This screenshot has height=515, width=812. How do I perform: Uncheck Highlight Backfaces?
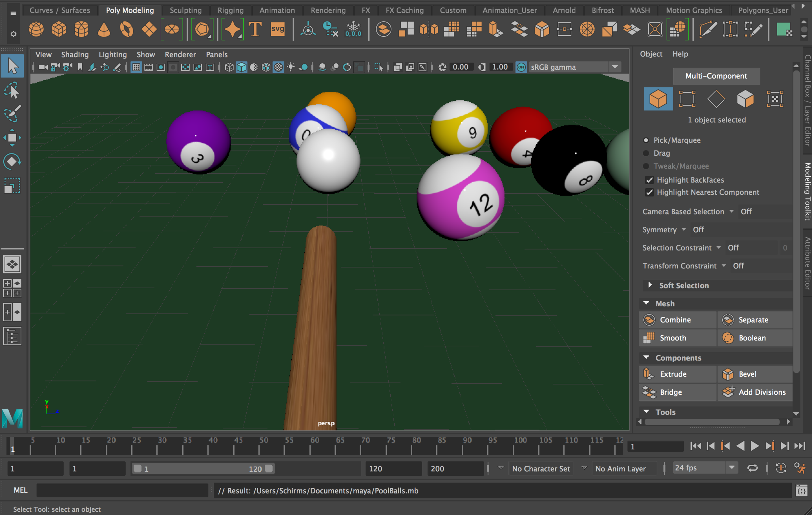pos(650,180)
